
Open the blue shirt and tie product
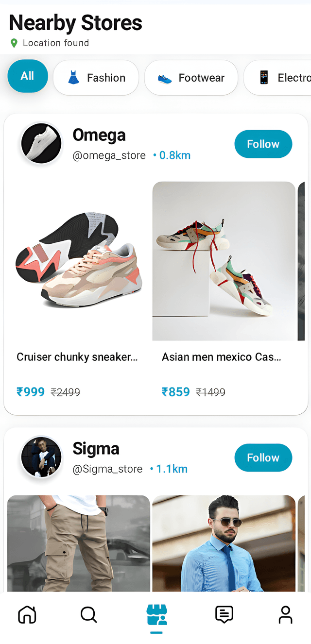pos(224,543)
